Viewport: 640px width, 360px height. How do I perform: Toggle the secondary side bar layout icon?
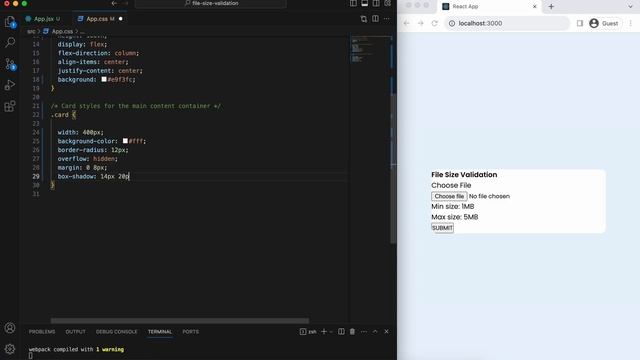[376, 3]
